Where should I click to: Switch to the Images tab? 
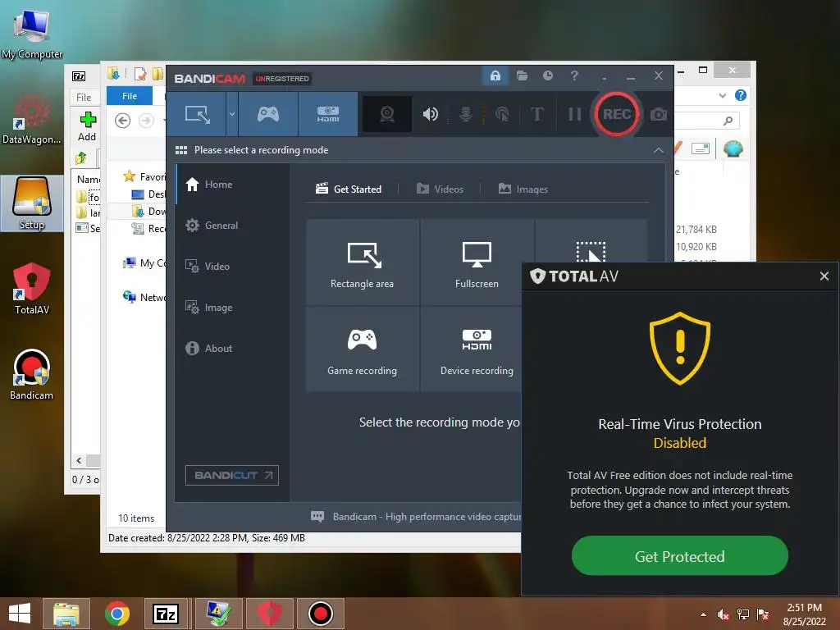point(523,189)
